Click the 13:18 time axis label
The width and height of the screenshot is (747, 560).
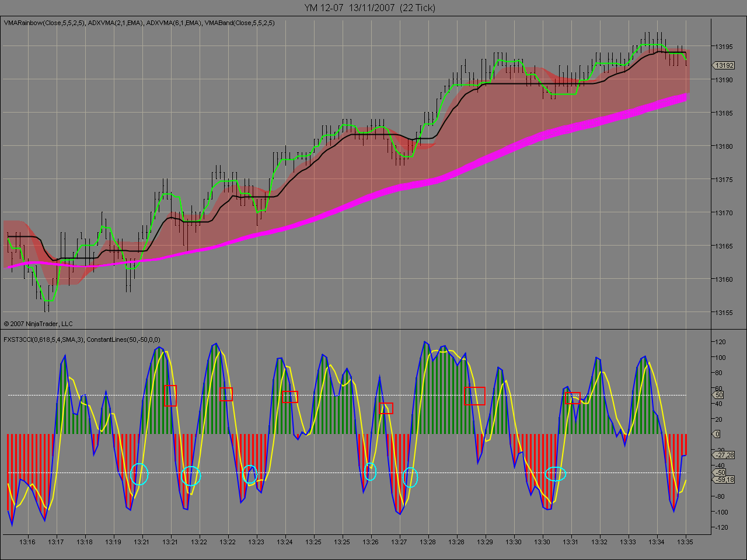[85, 542]
